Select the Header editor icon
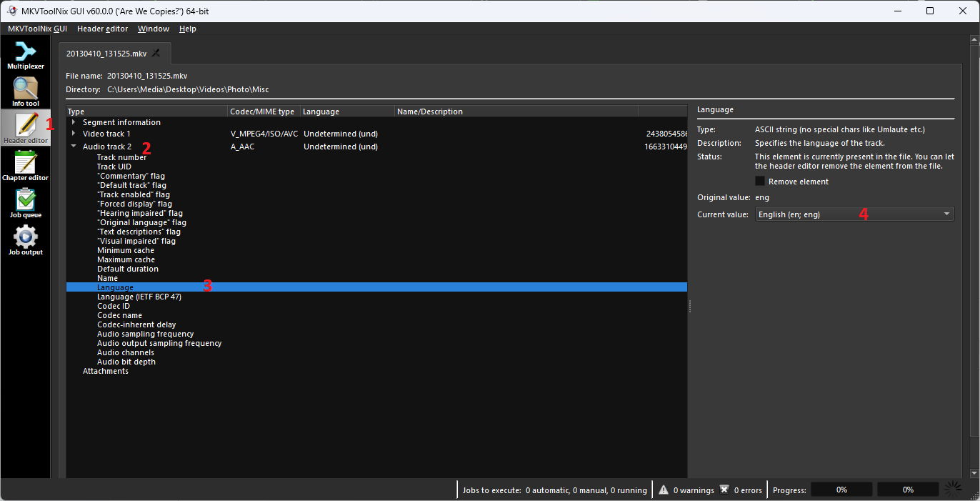Image resolution: width=980 pixels, height=501 pixels. (25, 129)
